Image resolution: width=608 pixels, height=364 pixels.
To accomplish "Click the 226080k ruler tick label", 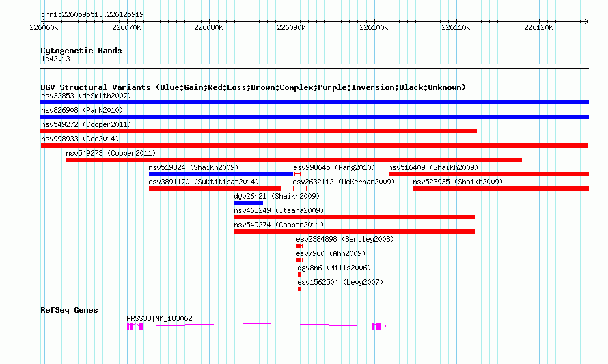I will click(x=208, y=27).
